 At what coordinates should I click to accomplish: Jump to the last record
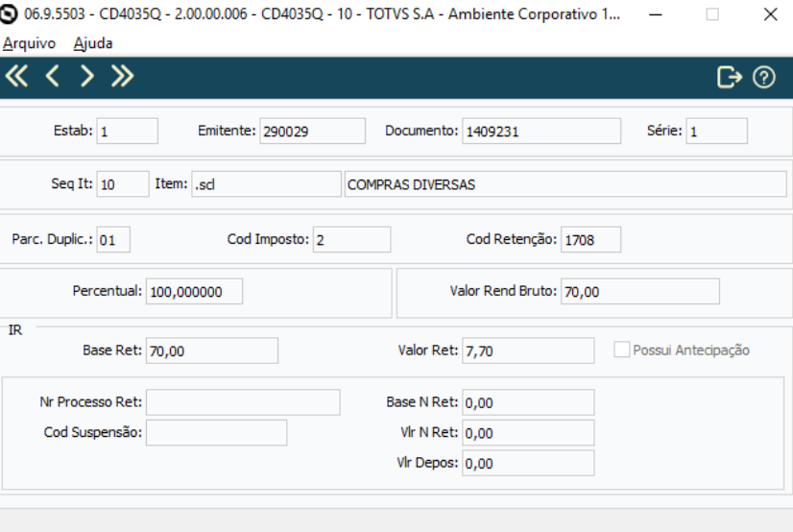click(122, 77)
